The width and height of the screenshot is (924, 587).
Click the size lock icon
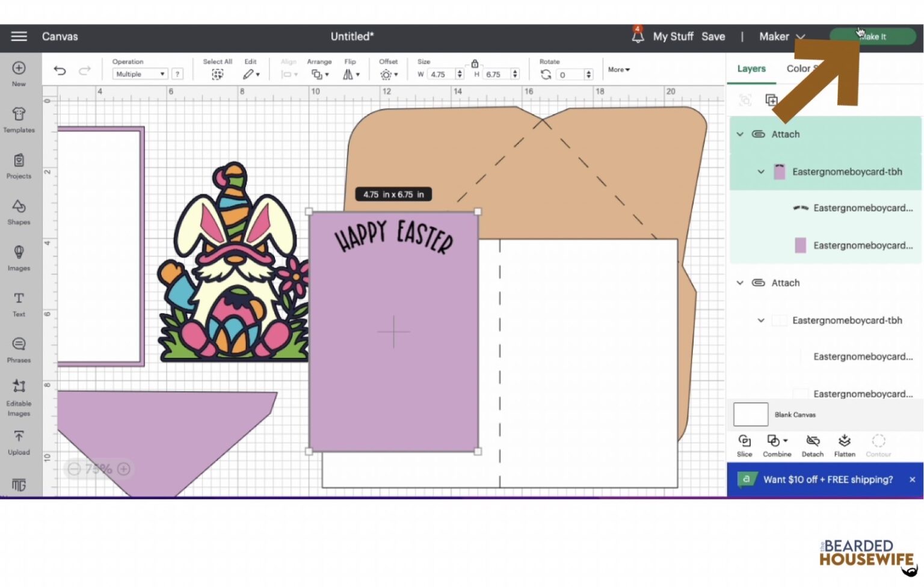coord(475,63)
